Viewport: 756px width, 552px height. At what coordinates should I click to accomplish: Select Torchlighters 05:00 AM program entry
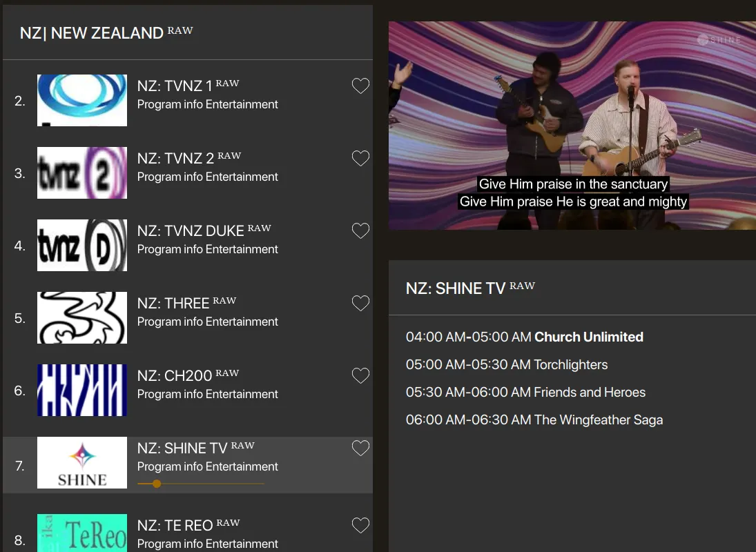pyautogui.click(x=507, y=364)
